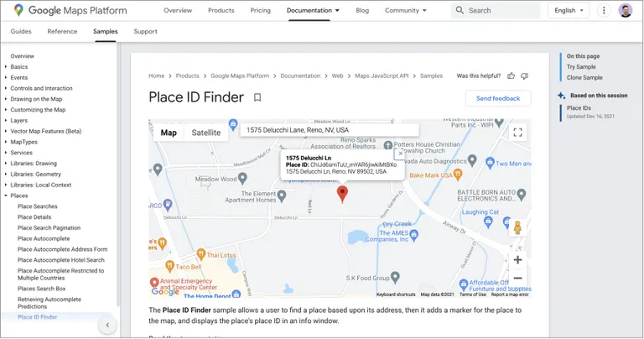The image size is (644, 339).
Task: Click the map address search field
Action: coord(330,130)
